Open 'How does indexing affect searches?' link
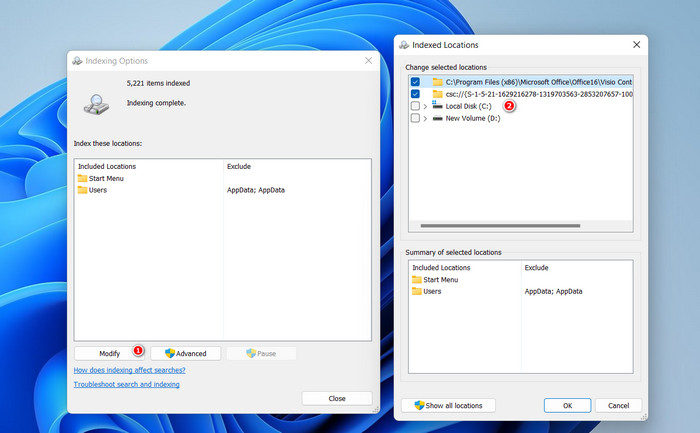Viewport: 700px width, 433px height. tap(129, 370)
